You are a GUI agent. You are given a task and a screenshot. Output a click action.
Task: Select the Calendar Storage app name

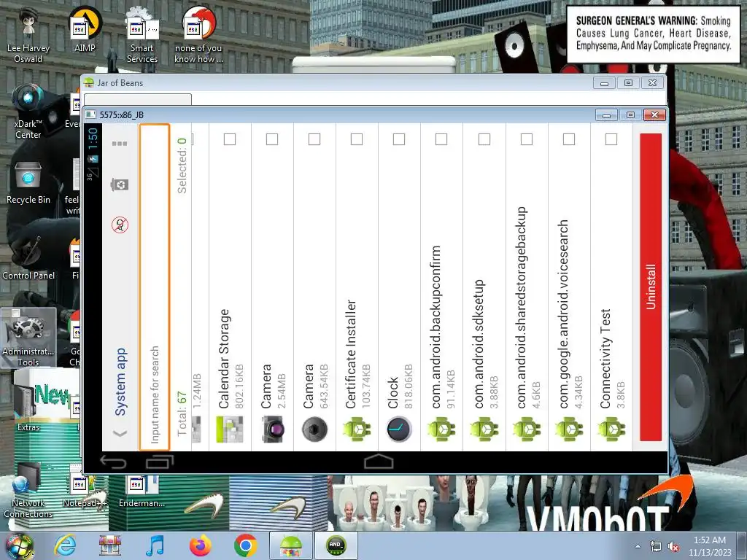(225, 359)
